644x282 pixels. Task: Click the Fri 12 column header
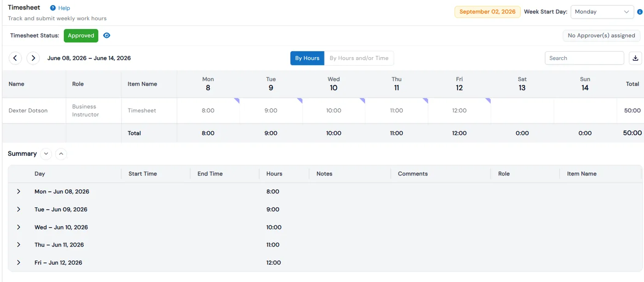coord(460,84)
